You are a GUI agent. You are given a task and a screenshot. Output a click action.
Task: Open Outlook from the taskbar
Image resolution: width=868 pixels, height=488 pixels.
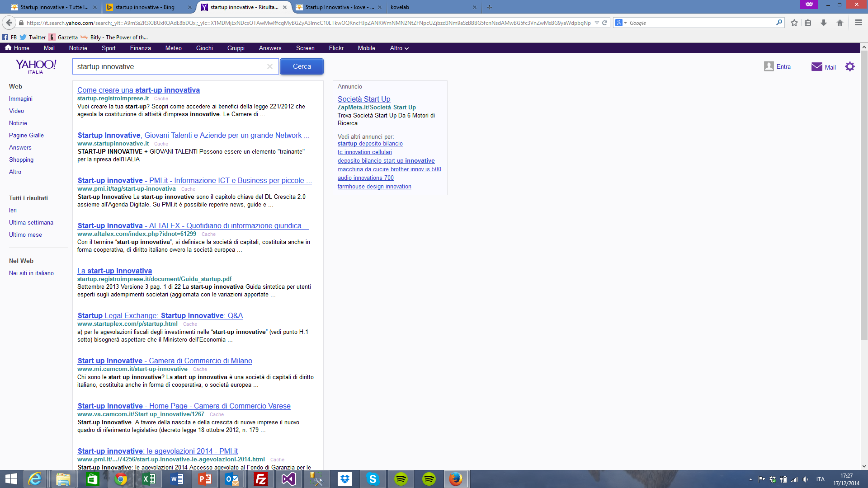232,479
